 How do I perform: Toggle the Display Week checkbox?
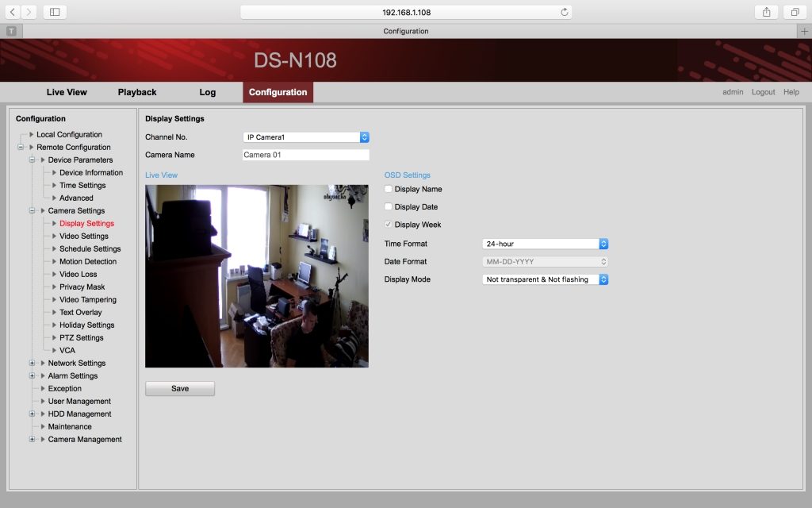pyautogui.click(x=389, y=225)
